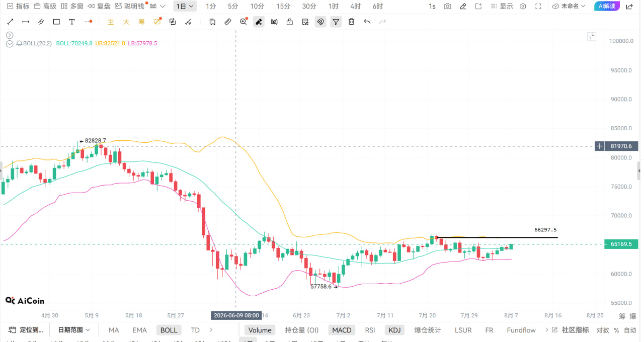Screen dimensions: 644x342
Task: Toggle the KDJ sub-indicator
Action: pyautogui.click(x=395, y=330)
